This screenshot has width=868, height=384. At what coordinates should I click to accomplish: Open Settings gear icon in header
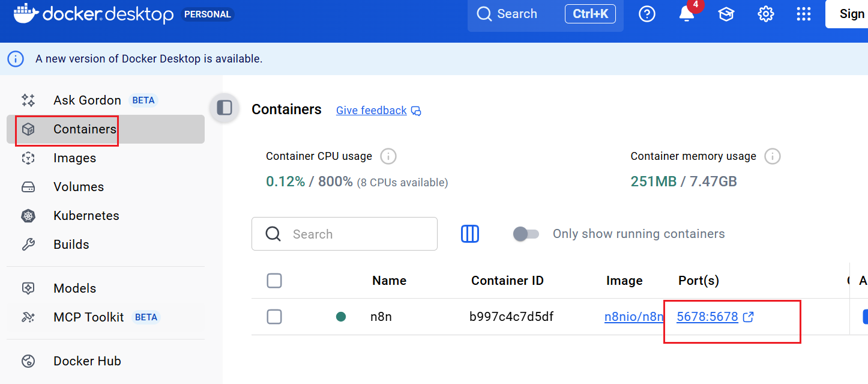pos(765,14)
